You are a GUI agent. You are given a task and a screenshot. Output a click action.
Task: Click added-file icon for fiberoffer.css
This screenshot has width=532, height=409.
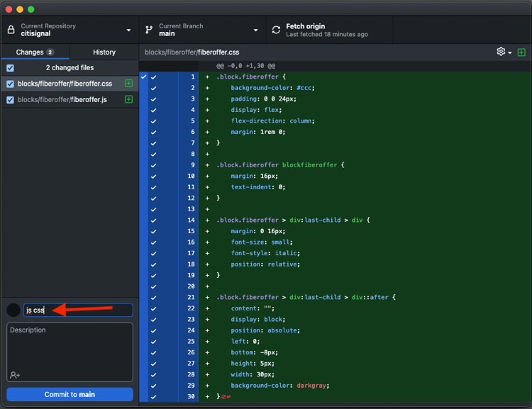(128, 84)
